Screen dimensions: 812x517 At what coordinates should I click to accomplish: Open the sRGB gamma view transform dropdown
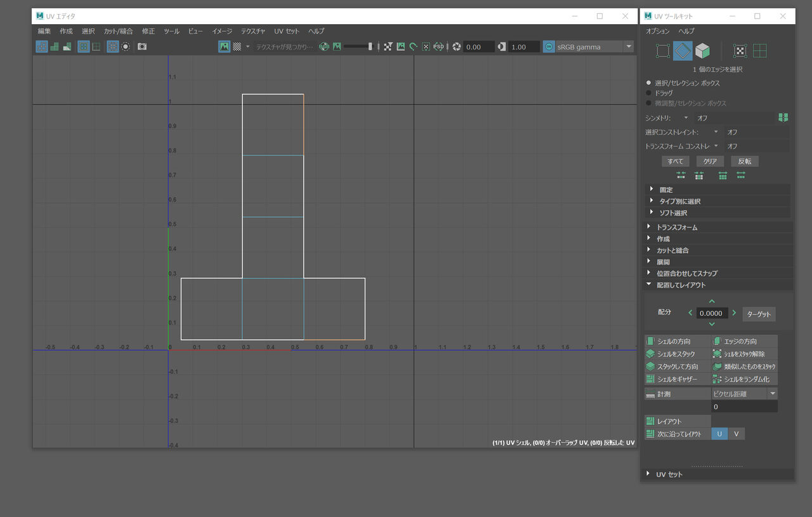pyautogui.click(x=629, y=46)
